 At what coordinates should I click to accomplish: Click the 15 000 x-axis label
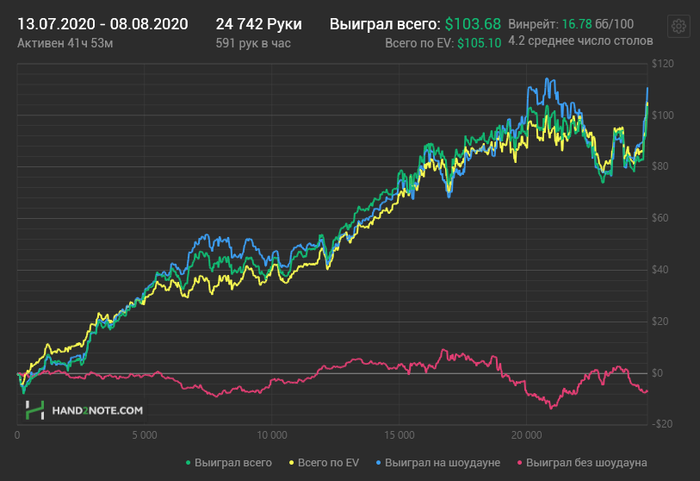point(399,435)
